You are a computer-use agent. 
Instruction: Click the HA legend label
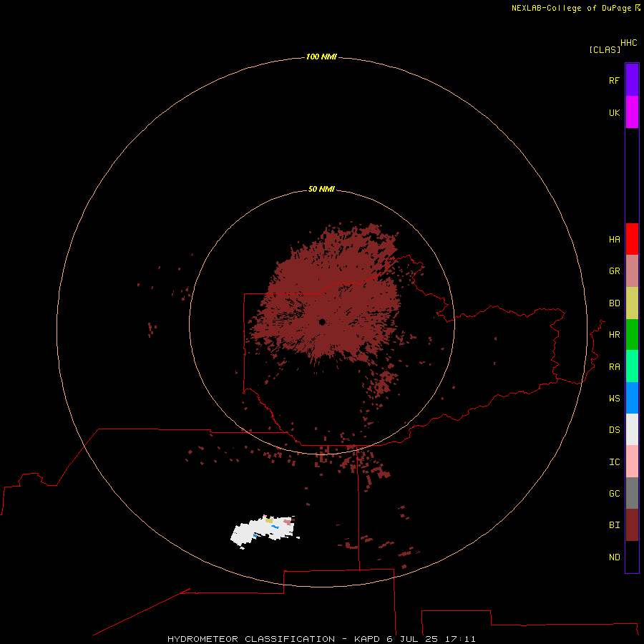pyautogui.click(x=615, y=240)
